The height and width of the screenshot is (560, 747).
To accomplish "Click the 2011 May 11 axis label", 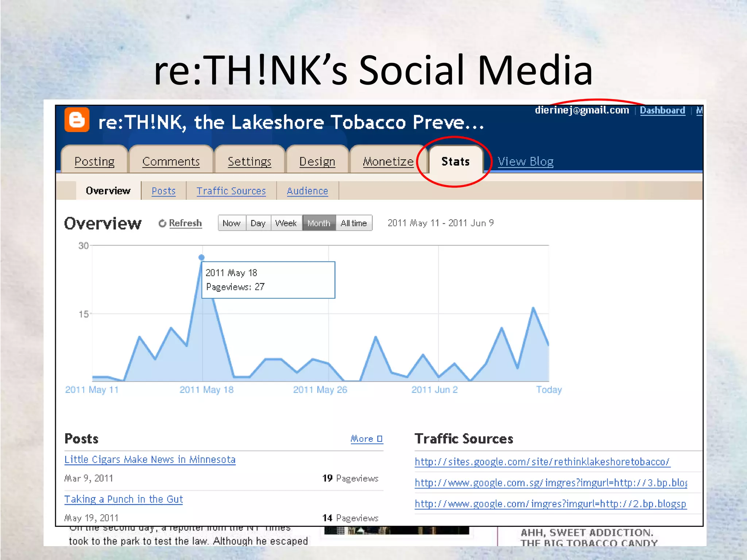I will [x=92, y=390].
